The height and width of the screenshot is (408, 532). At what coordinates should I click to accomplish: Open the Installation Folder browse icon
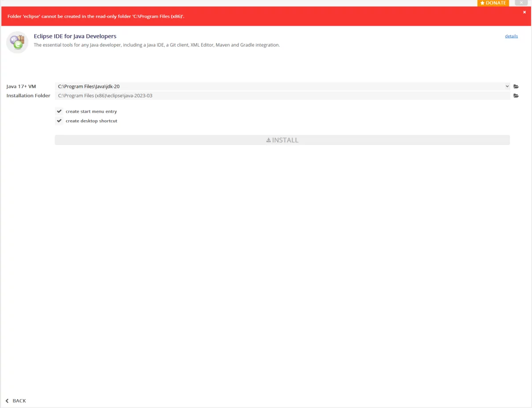pos(516,96)
